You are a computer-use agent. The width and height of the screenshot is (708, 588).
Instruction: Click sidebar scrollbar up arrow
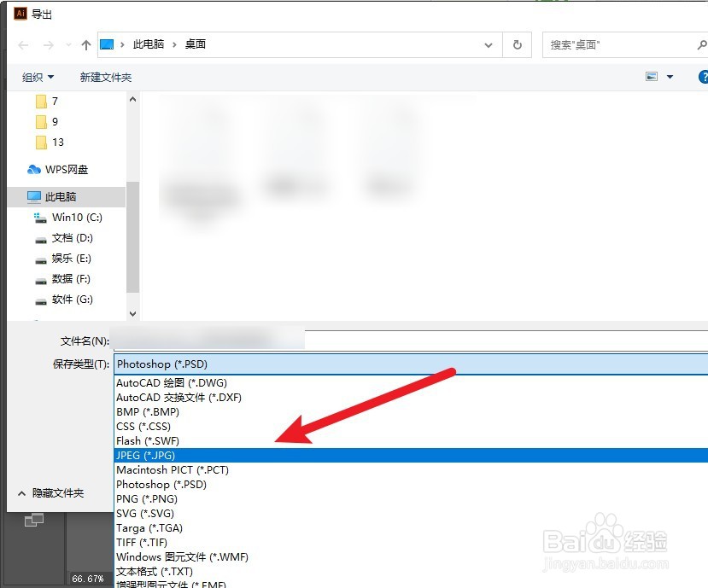[x=132, y=99]
